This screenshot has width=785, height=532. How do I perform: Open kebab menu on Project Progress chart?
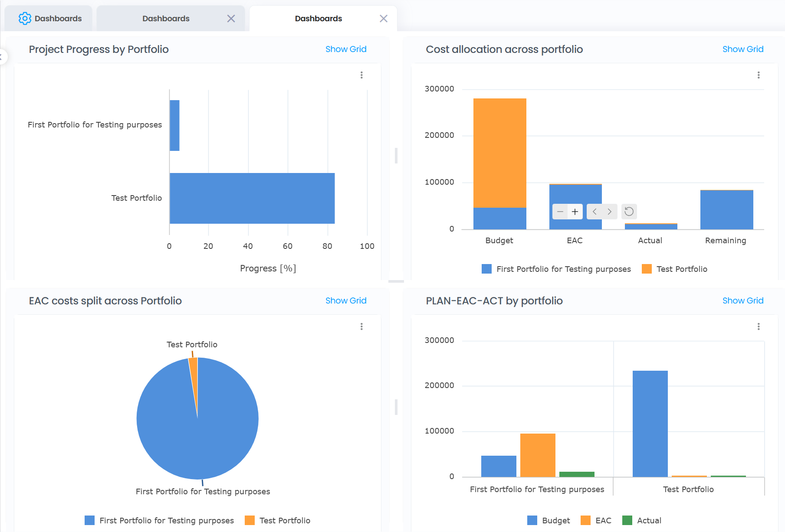coord(361,75)
